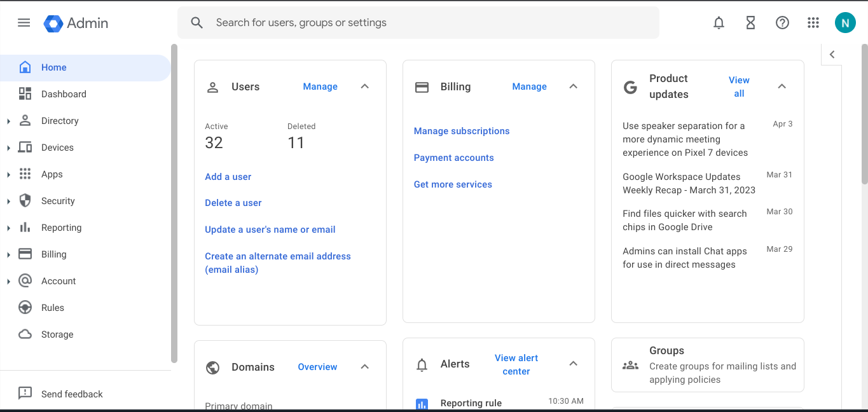This screenshot has height=412, width=868.
Task: Open the Google apps grid
Action: pyautogui.click(x=813, y=23)
